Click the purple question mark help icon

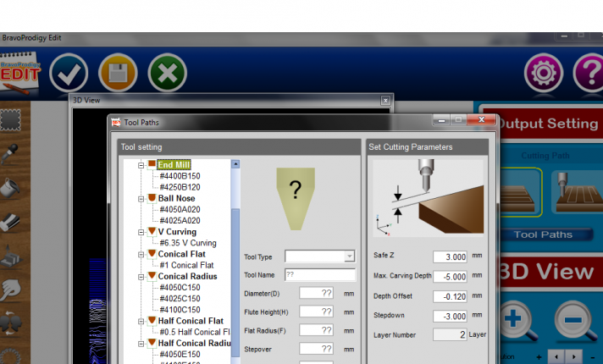(589, 74)
